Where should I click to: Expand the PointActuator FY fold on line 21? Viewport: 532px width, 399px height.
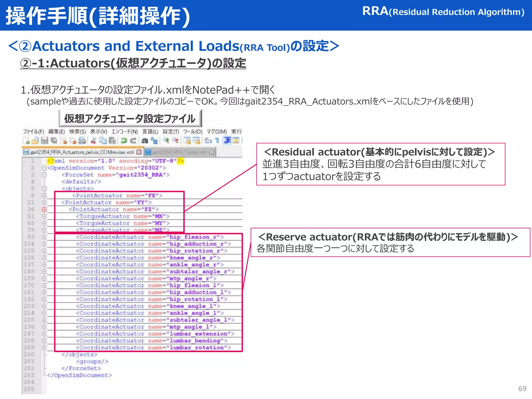44,202
